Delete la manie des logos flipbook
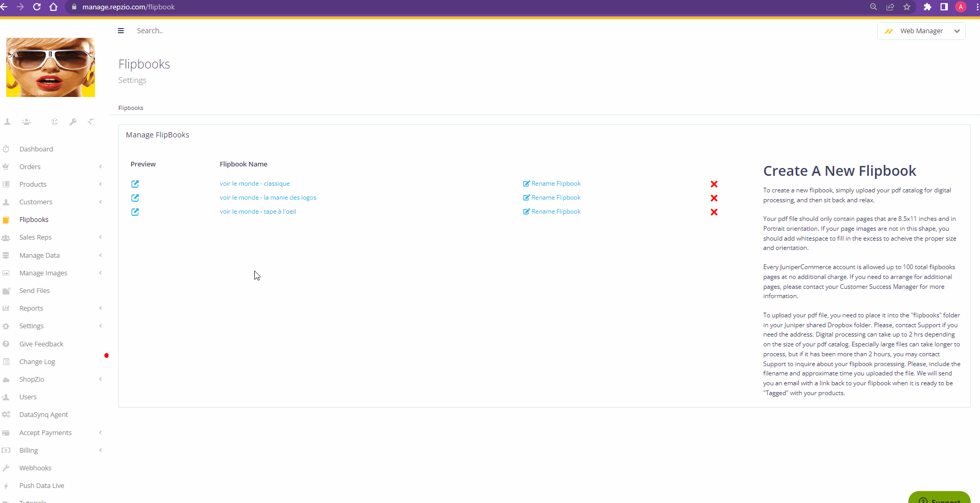 click(x=714, y=198)
